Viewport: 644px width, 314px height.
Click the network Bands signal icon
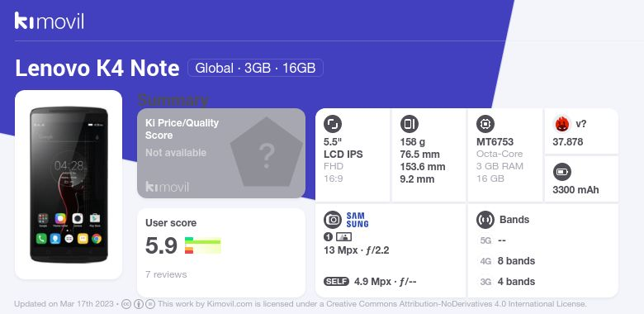[485, 220]
